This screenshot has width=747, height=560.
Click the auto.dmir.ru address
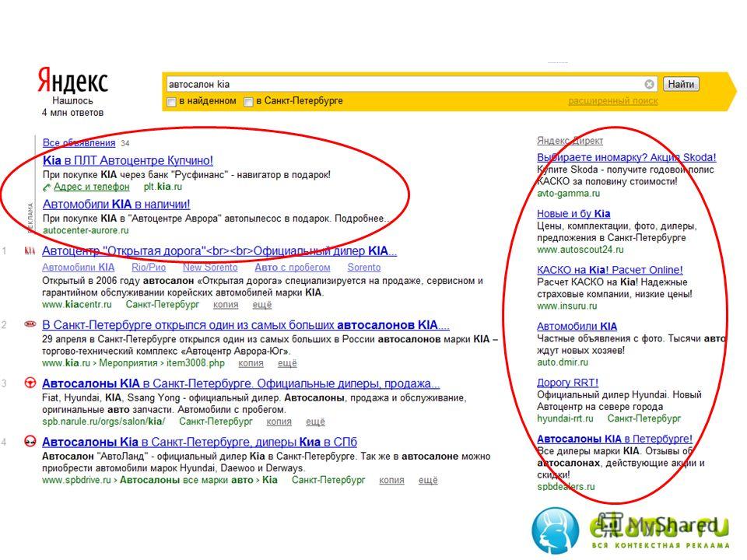point(563,362)
